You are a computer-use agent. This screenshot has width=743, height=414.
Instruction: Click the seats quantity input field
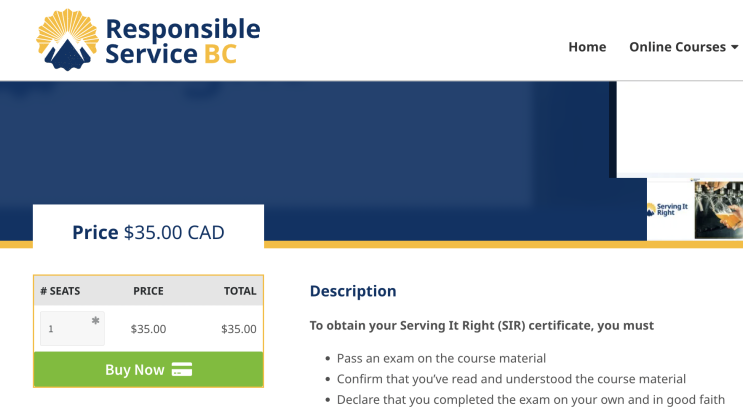[72, 328]
